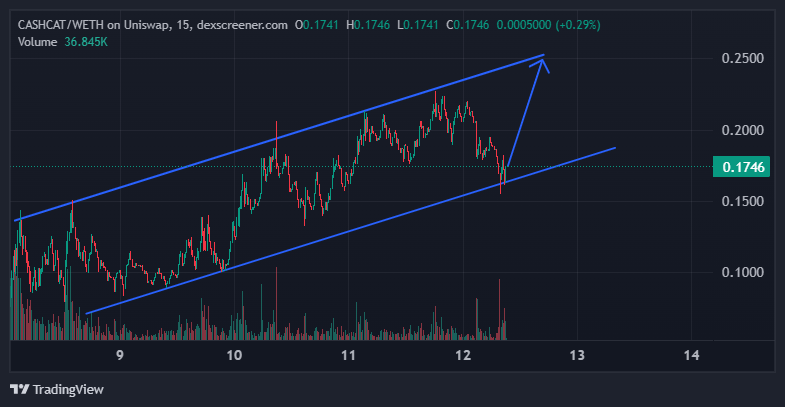The height and width of the screenshot is (407, 785).
Task: Click the TradingView logo
Action: 57,389
